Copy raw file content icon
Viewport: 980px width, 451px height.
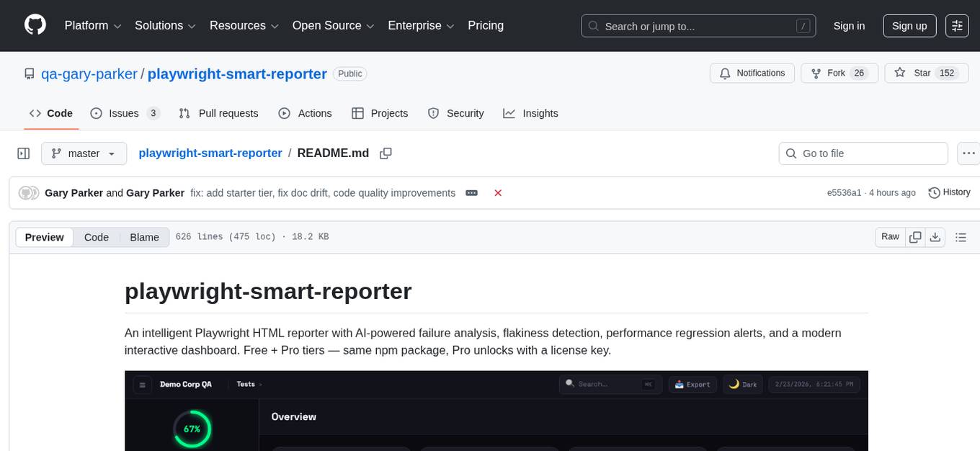(915, 236)
